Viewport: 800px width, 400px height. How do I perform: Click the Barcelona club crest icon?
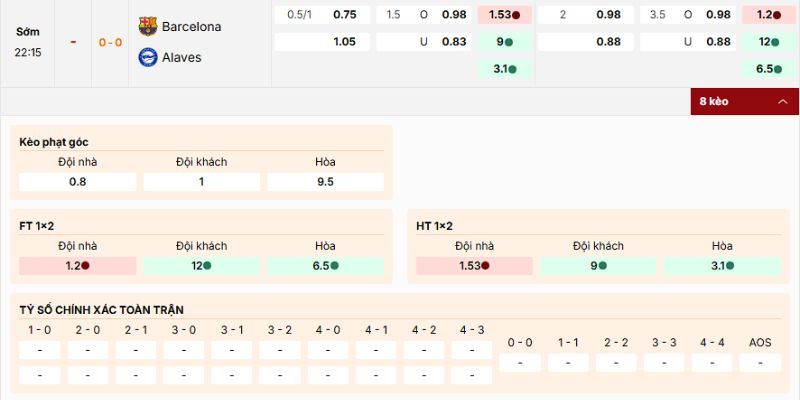point(148,26)
